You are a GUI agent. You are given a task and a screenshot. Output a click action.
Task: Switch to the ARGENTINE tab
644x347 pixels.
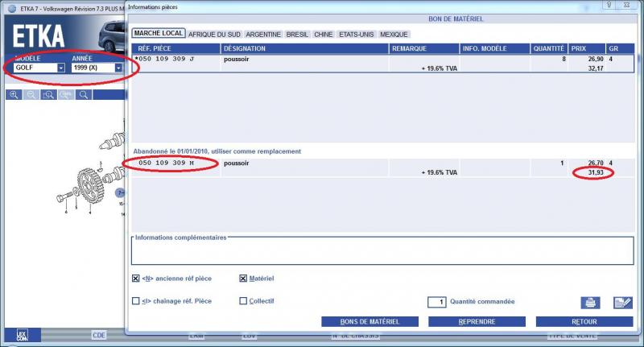coord(263,35)
